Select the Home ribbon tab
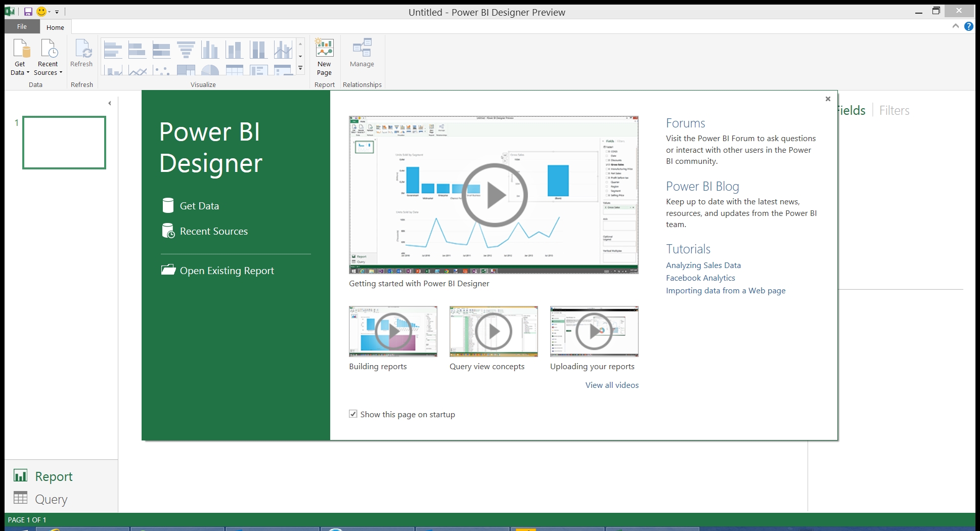 point(55,27)
